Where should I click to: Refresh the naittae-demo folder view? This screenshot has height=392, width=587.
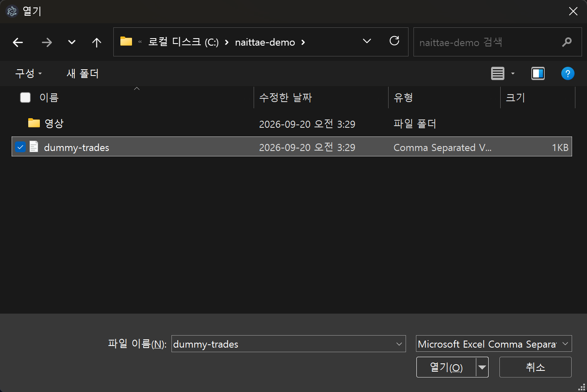click(394, 41)
